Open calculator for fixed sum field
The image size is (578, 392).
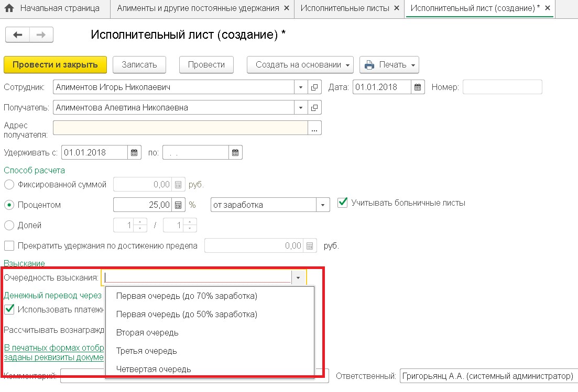click(x=178, y=184)
